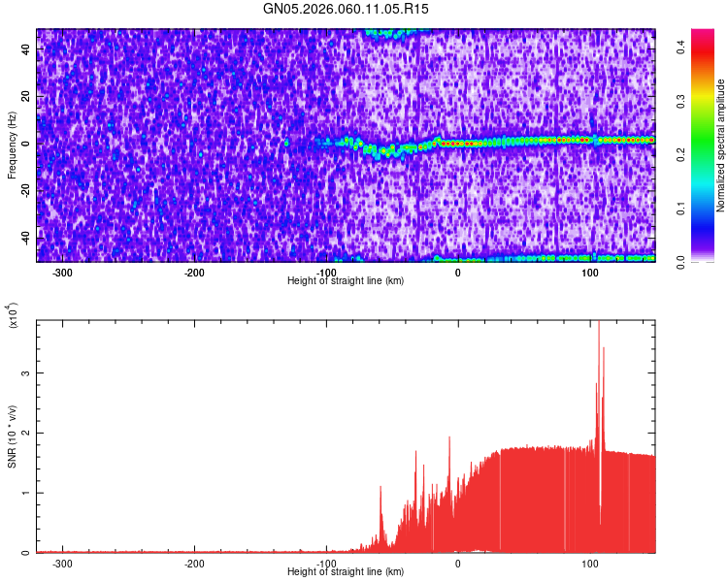Click the 40 tick on the frequency axis
Screen dimensions: 728x582
(x=27, y=50)
